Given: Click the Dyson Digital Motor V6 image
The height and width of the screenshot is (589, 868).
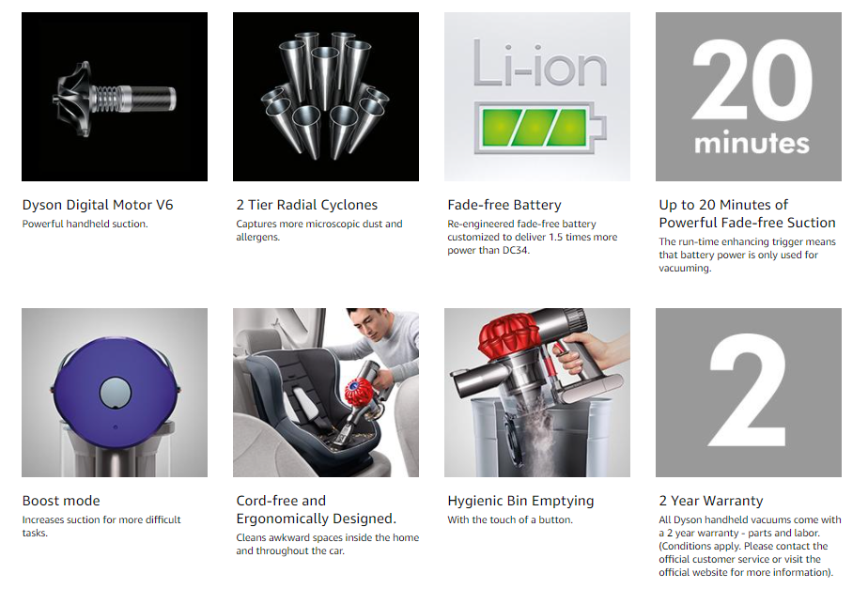Looking at the screenshot, I should click(x=115, y=97).
